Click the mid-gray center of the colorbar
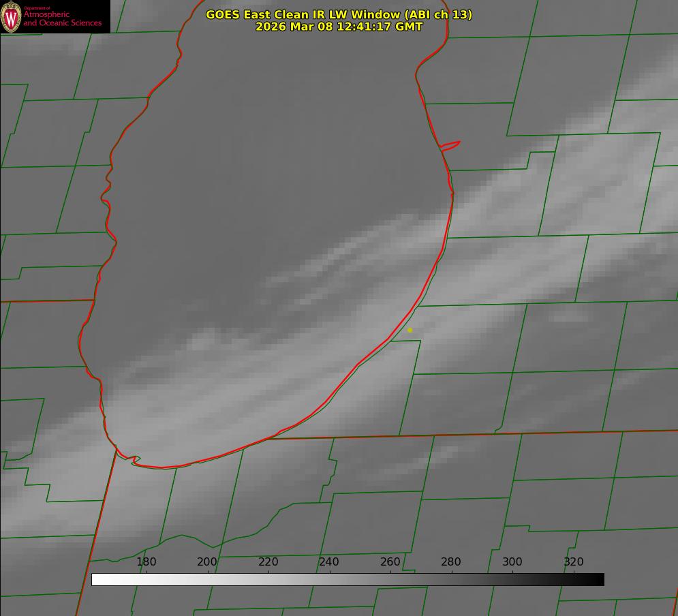The image size is (678, 616). point(348,580)
